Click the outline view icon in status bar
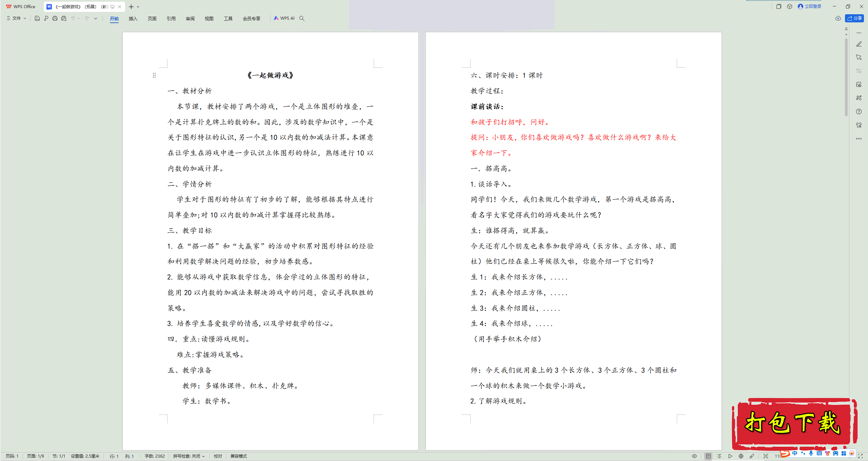868x461 pixels. pos(719,456)
